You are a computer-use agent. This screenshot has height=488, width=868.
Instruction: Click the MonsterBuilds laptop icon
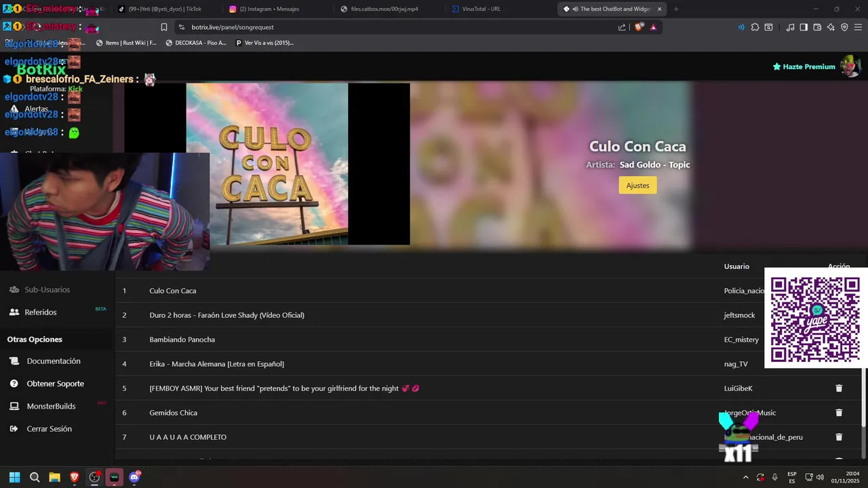[14, 406]
